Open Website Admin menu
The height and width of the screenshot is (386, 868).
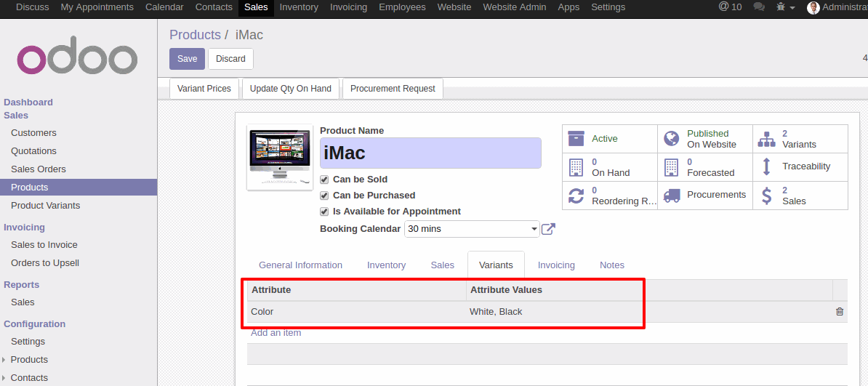tap(514, 7)
